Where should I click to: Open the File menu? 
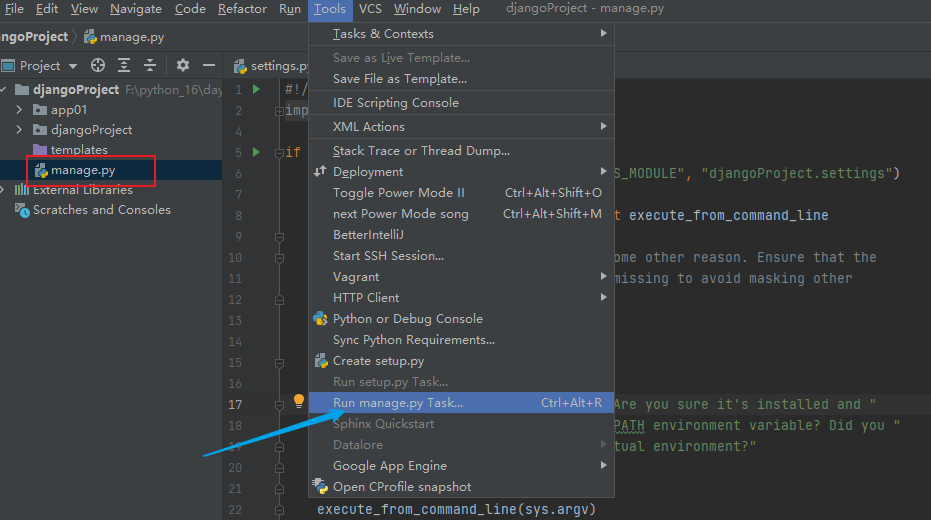tap(14, 9)
